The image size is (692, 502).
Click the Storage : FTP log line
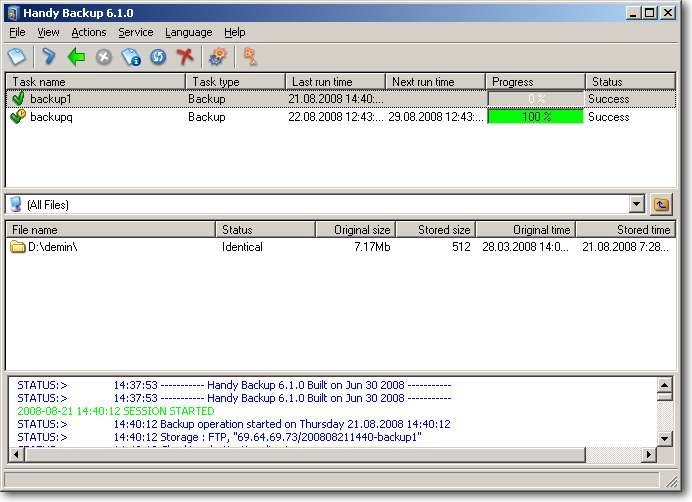[219, 437]
